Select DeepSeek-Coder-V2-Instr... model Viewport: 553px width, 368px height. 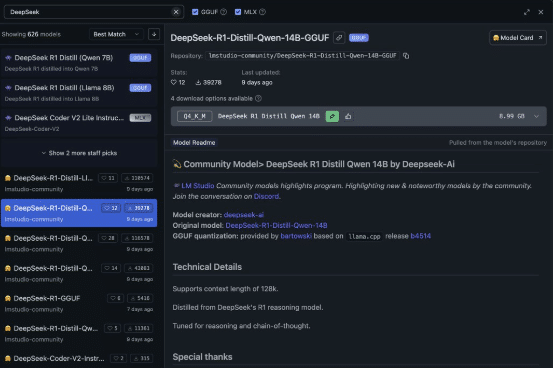point(79,359)
